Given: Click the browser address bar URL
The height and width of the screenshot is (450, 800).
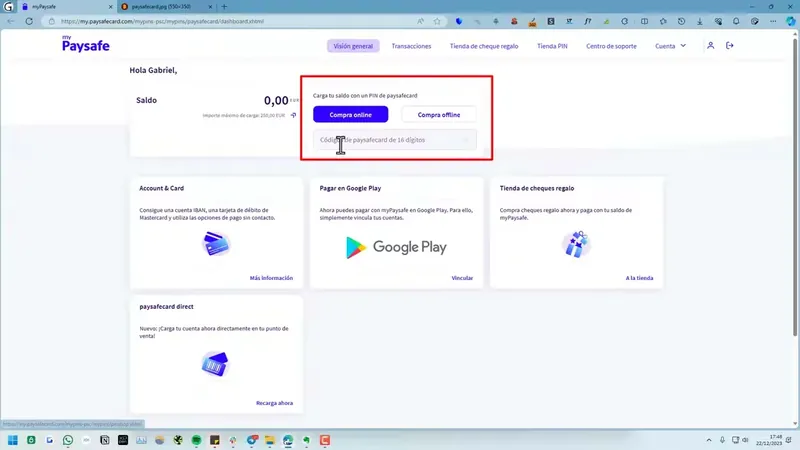Looking at the screenshot, I should pyautogui.click(x=162, y=21).
